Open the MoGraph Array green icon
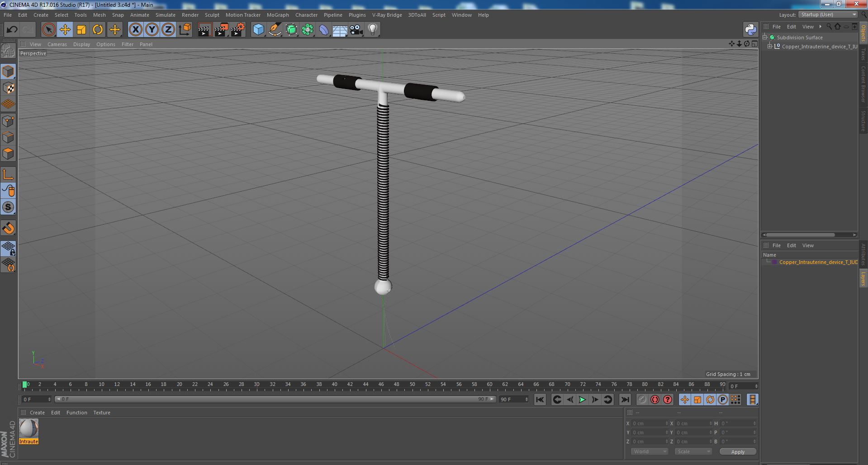868x465 pixels. pos(308,30)
